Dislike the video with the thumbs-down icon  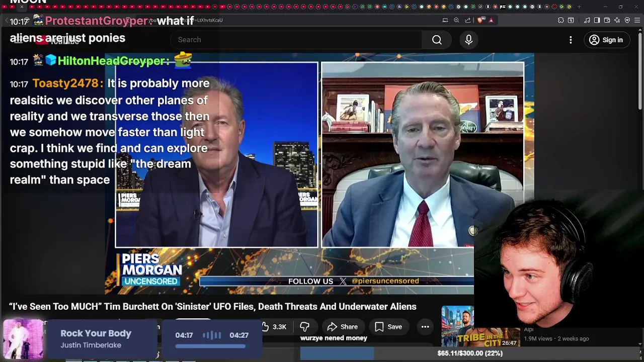point(304,327)
